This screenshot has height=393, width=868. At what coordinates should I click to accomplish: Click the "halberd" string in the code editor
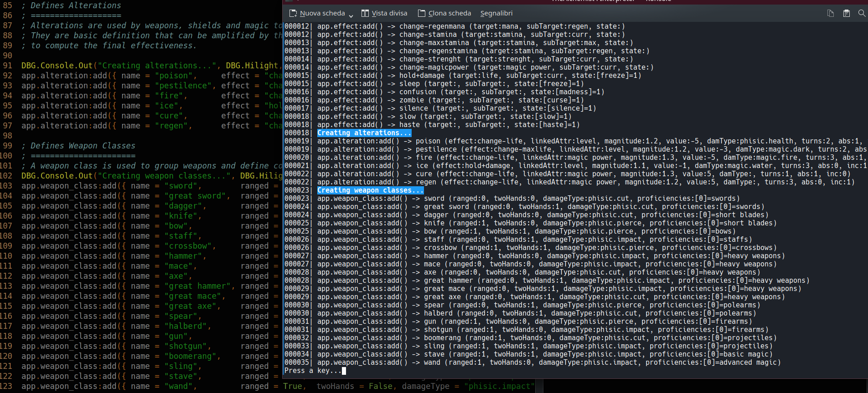(186, 326)
